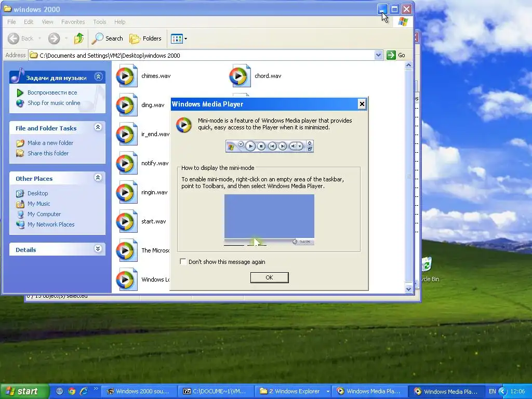The image size is (532, 399).
Task: Select notify.wav file icon
Action: pos(127,163)
